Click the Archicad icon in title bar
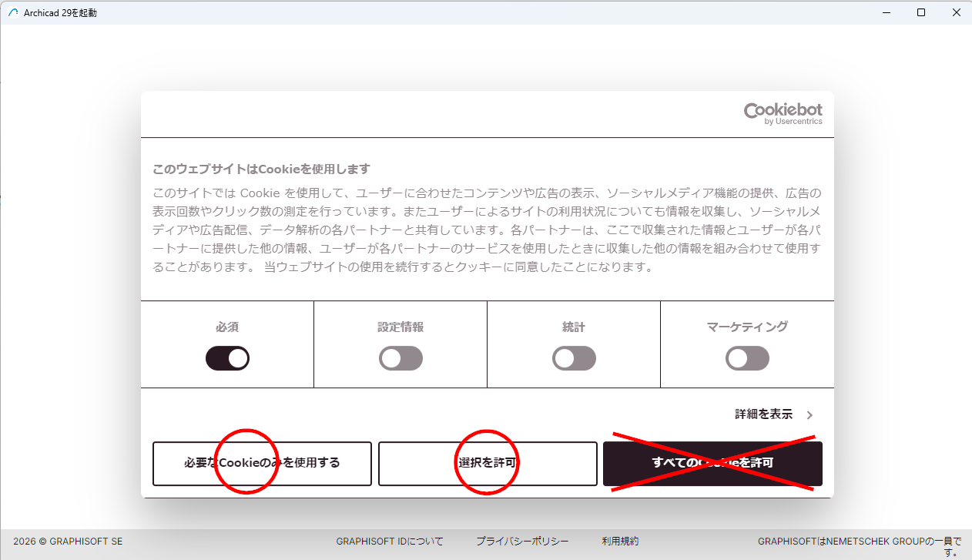 13,12
